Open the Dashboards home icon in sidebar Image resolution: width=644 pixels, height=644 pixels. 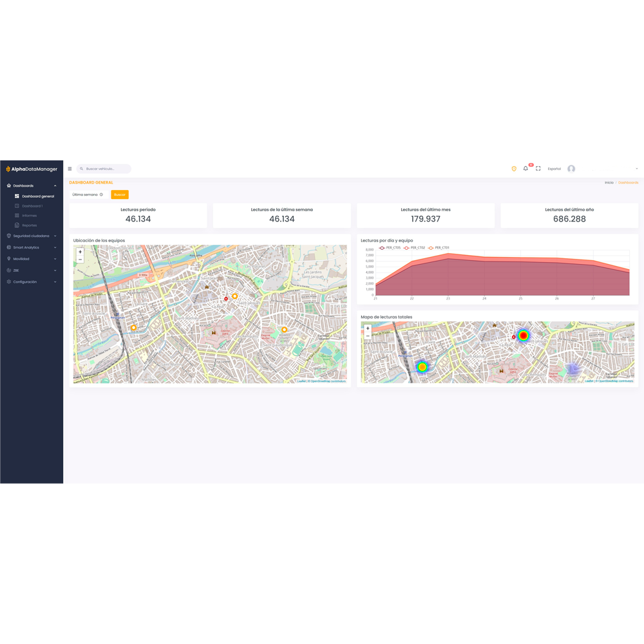[x=8, y=185]
